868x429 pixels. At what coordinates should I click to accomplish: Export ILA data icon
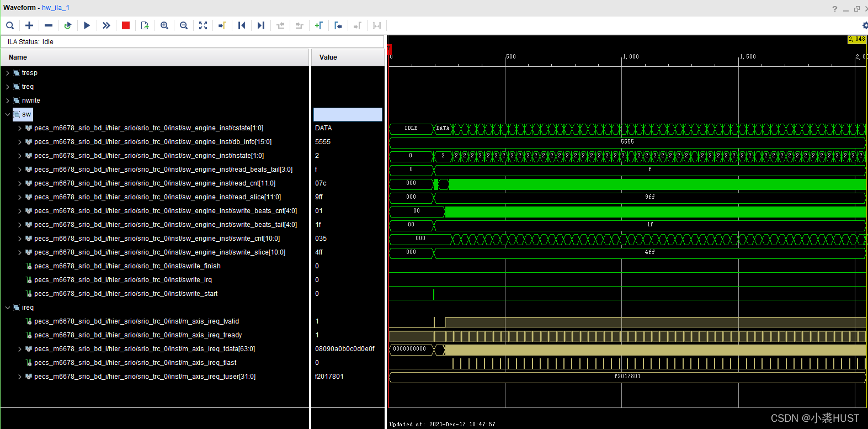coord(145,25)
